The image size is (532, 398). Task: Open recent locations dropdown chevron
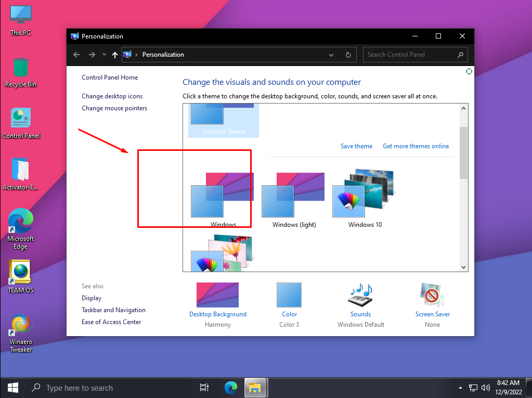pyautogui.click(x=104, y=54)
